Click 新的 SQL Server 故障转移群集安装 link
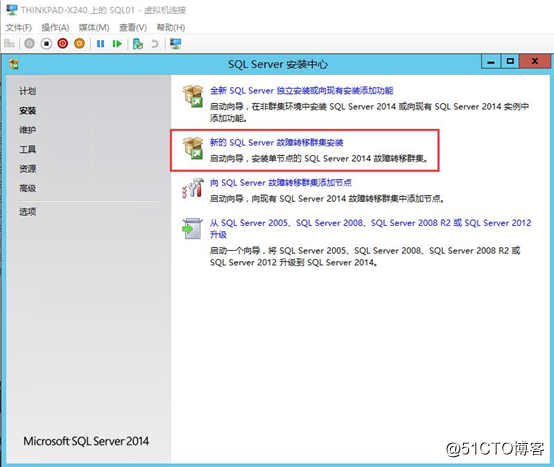This screenshot has height=467, width=554. coord(277,142)
